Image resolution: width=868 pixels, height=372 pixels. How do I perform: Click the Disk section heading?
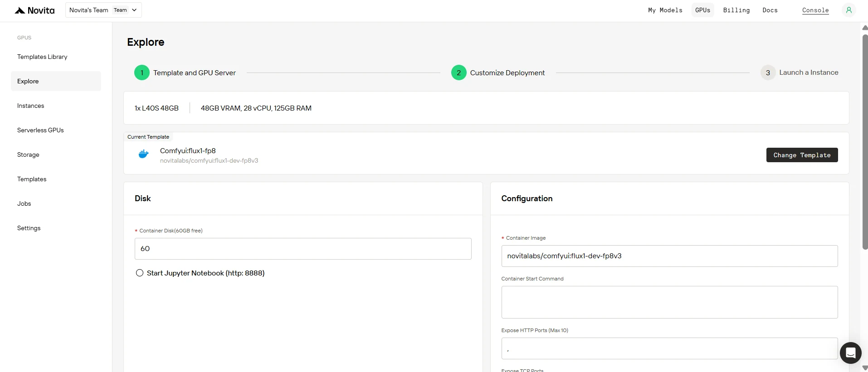click(x=143, y=198)
